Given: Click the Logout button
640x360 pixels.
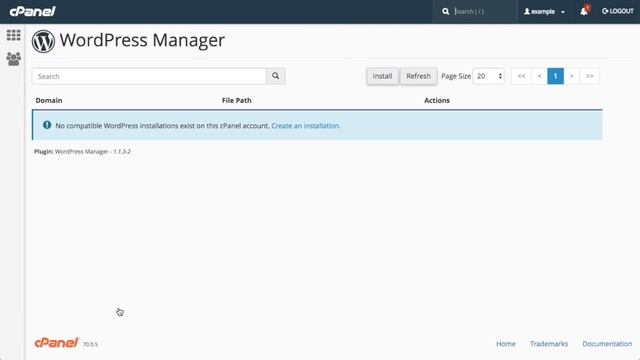Looking at the screenshot, I should point(618,11).
